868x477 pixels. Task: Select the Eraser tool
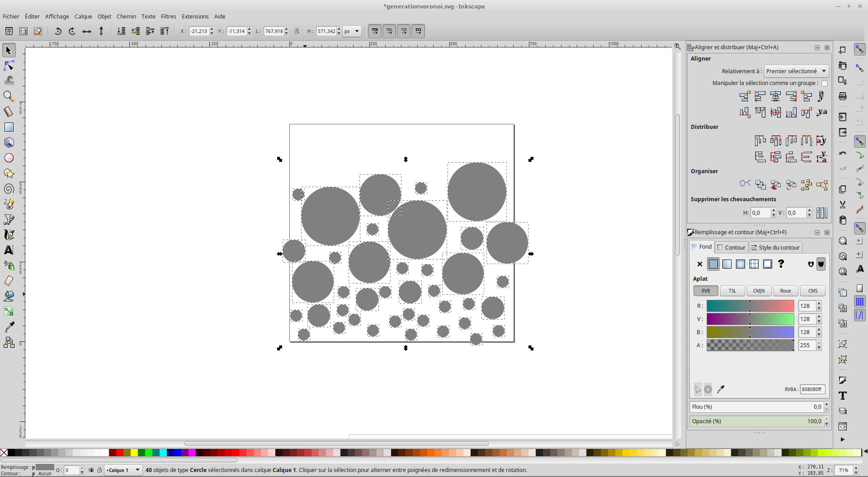9,281
